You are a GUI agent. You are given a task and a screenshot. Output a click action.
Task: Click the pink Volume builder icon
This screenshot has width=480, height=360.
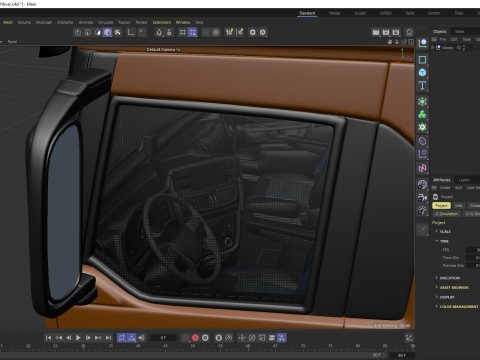point(422,168)
